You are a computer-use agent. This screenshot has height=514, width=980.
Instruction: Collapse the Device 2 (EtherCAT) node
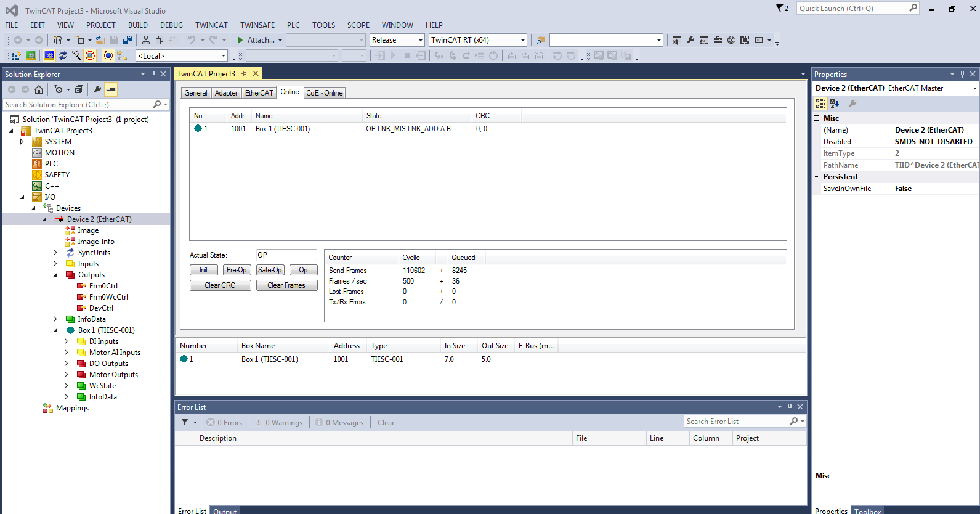point(44,219)
